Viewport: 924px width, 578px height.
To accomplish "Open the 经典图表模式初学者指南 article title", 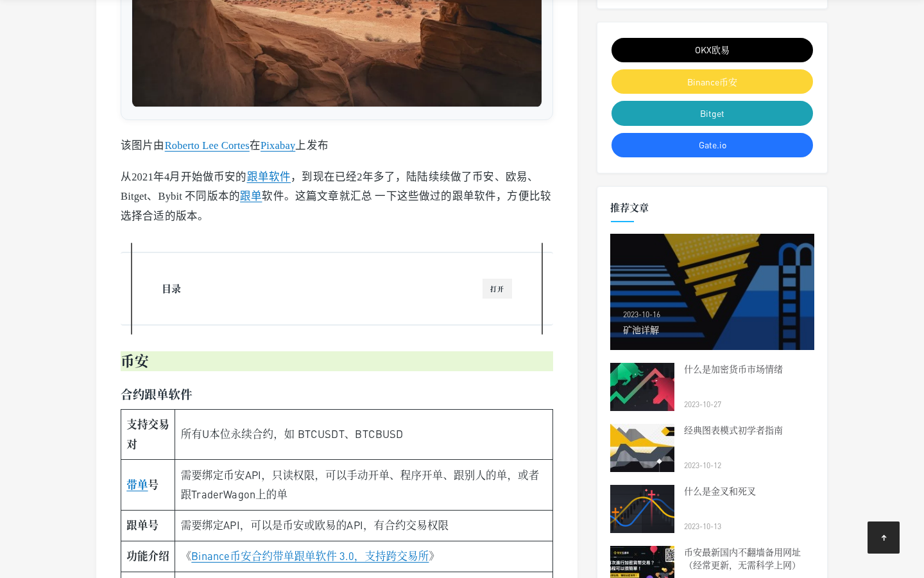I will pyautogui.click(x=733, y=430).
